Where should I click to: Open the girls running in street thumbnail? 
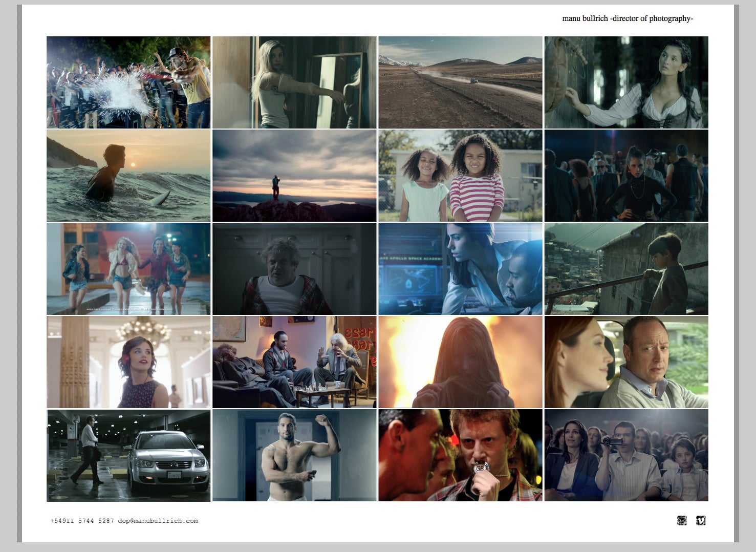(x=128, y=269)
